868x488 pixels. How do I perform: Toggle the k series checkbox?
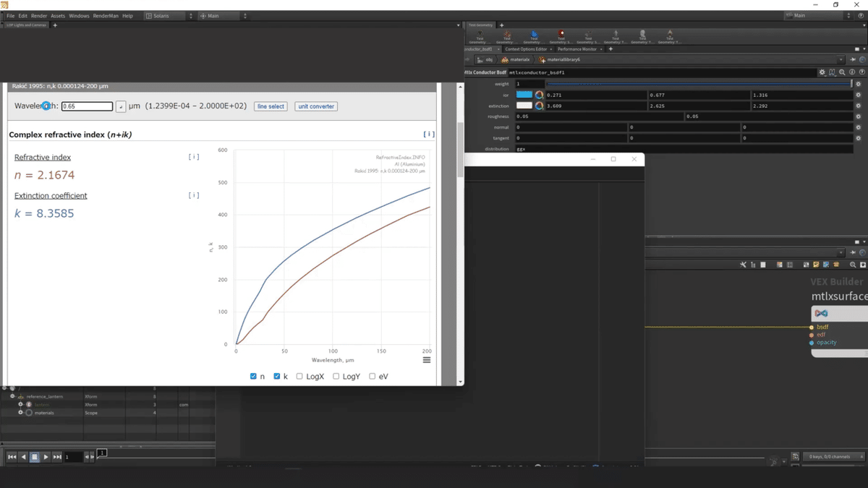277,376
